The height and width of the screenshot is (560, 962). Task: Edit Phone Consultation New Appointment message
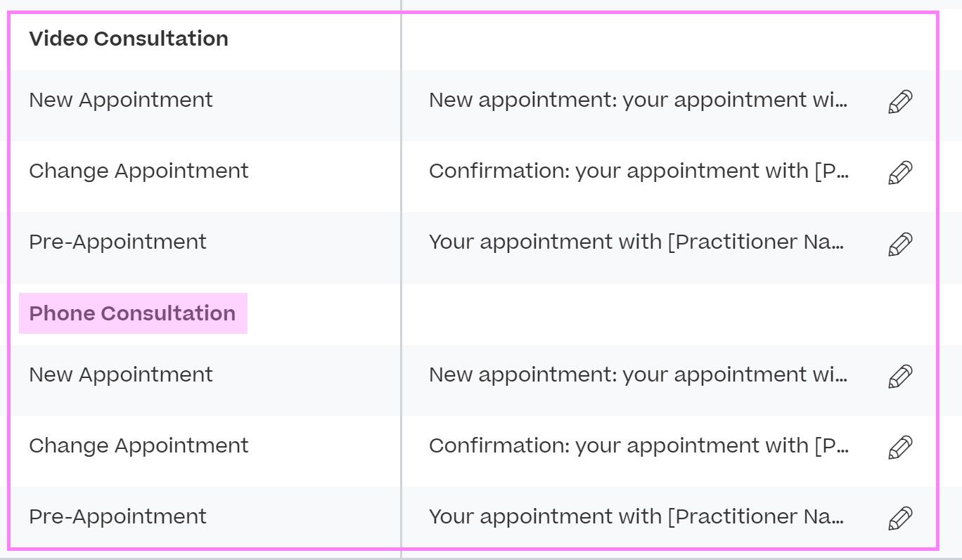pos(900,377)
